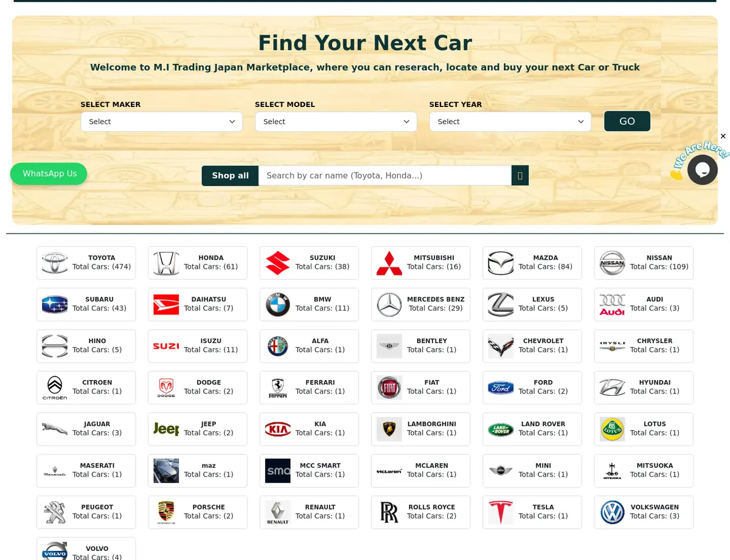Open the Select Maker dropdown
Viewport: 730px width, 560px height.
coord(161,122)
